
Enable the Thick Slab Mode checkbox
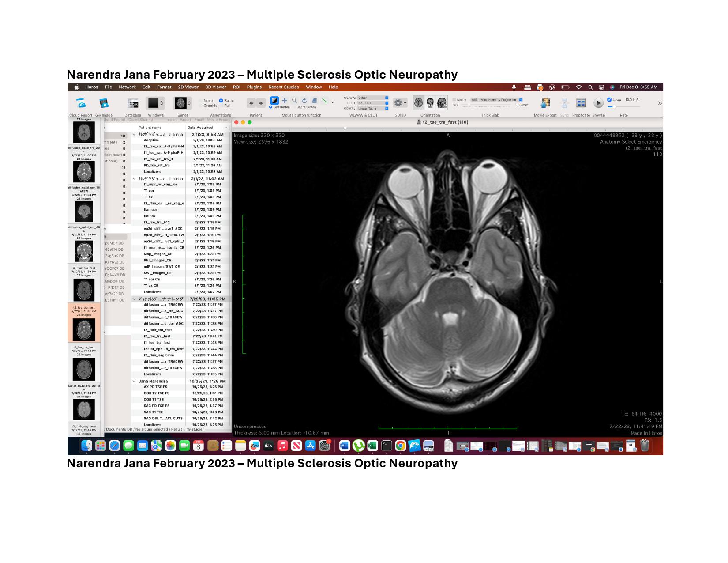pos(454,100)
